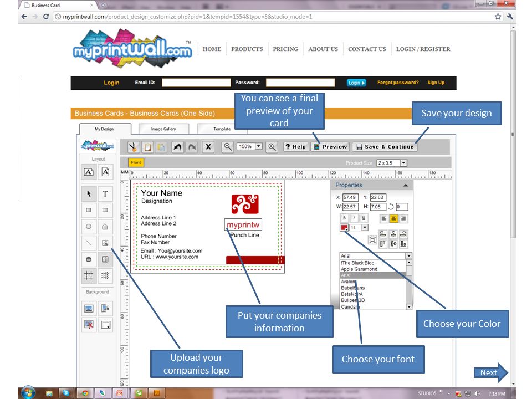This screenshot has width=532, height=399.
Task: Toggle Underline text formatting
Action: point(364,218)
